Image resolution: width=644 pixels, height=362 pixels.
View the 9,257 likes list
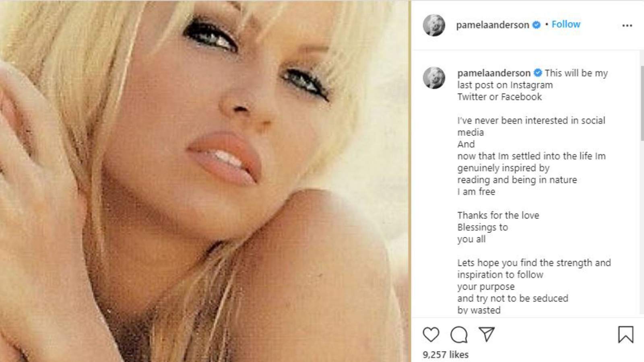click(x=446, y=354)
